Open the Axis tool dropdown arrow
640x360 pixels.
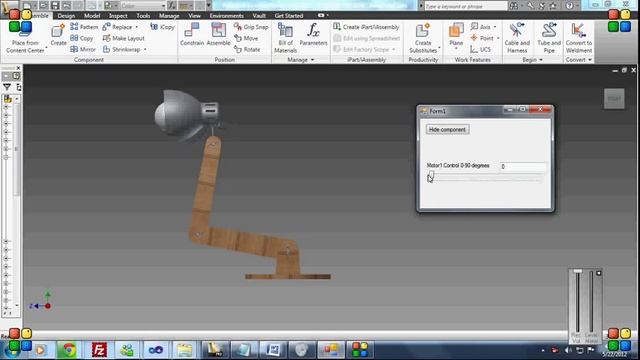(x=495, y=27)
